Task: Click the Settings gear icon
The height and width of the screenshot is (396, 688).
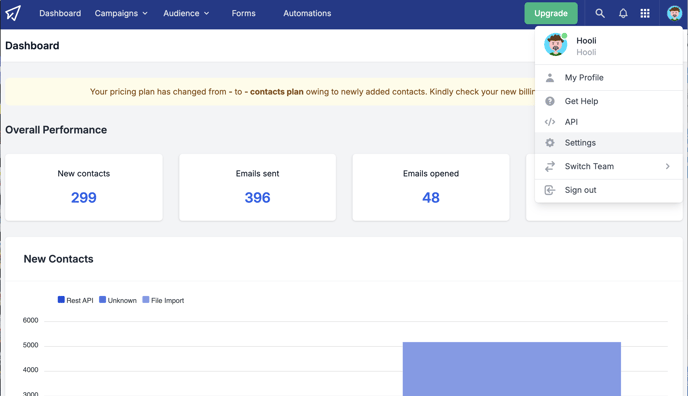Action: (x=550, y=143)
